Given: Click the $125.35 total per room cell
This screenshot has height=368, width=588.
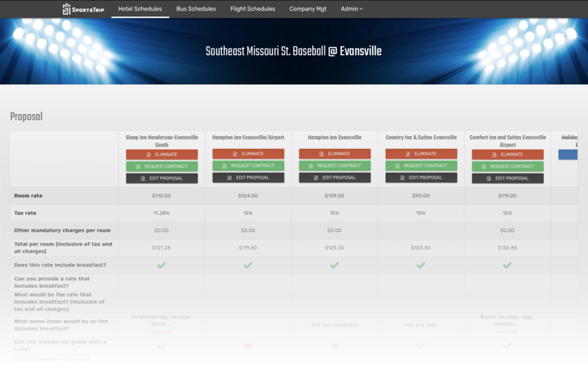Looking at the screenshot, I should point(334,247).
